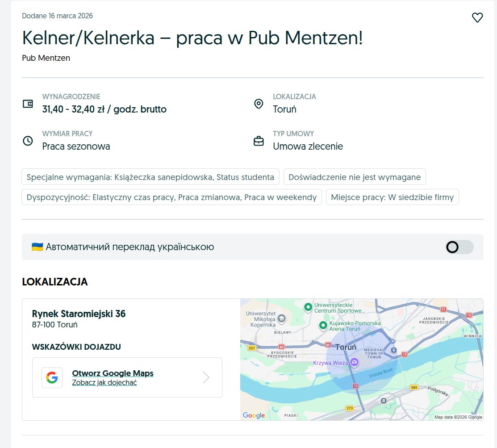Click the Kujawsko-Pomorska Arena Toruń map pin

pos(323,325)
